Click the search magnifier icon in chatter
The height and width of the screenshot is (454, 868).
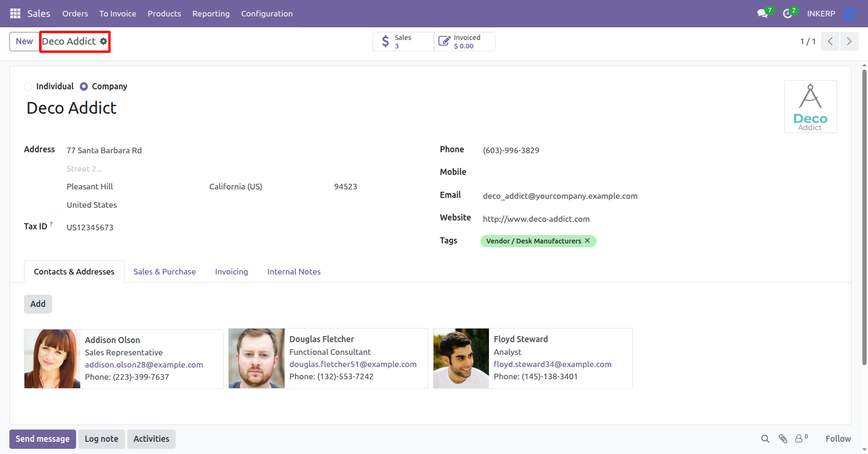(765, 438)
